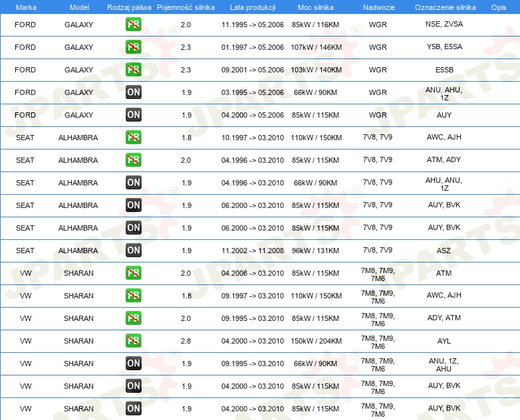Click petrol icon in Seat Alhambra 2.0 row
Viewport: 520px width, 420px height.
point(133,159)
